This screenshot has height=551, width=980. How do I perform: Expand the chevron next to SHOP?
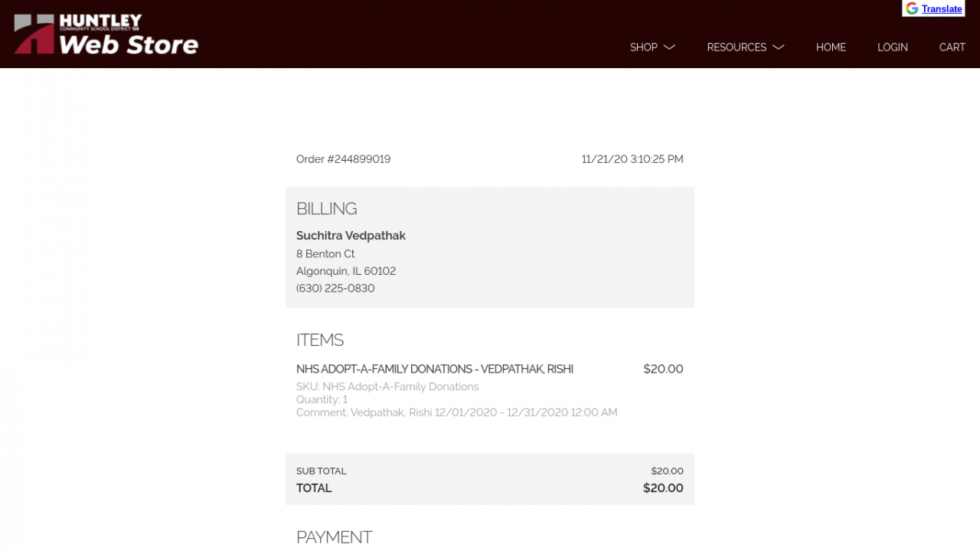[x=669, y=47]
